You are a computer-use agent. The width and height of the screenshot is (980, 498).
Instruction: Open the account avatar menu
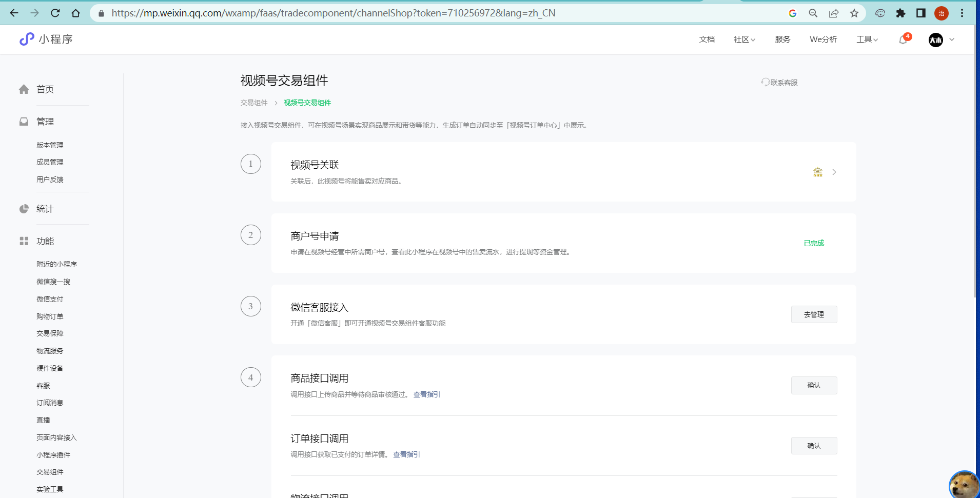[x=936, y=39]
